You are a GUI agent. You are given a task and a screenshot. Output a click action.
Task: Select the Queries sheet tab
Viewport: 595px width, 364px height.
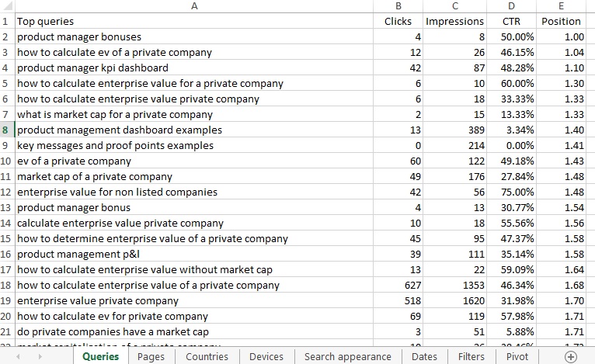(100, 356)
